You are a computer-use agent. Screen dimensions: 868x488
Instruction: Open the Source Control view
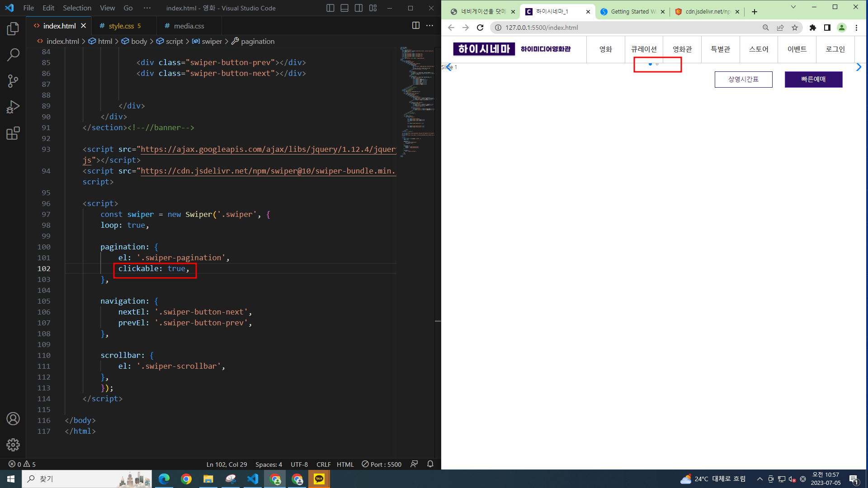click(13, 81)
